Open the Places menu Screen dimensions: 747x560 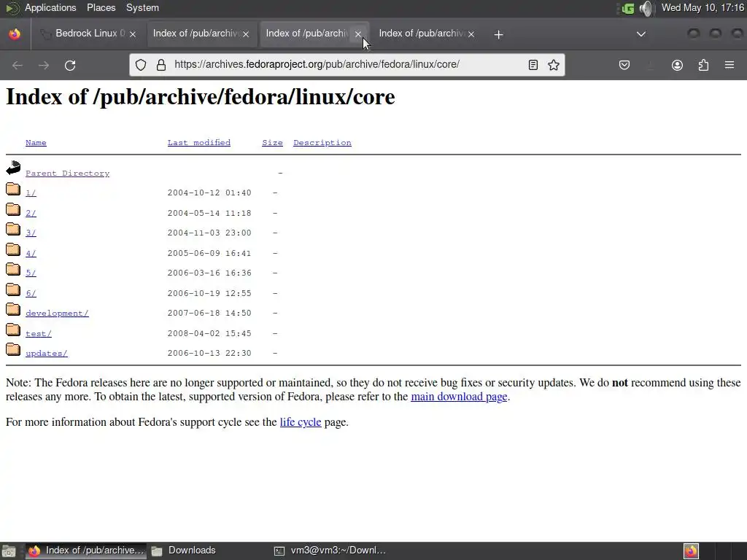pyautogui.click(x=101, y=7)
